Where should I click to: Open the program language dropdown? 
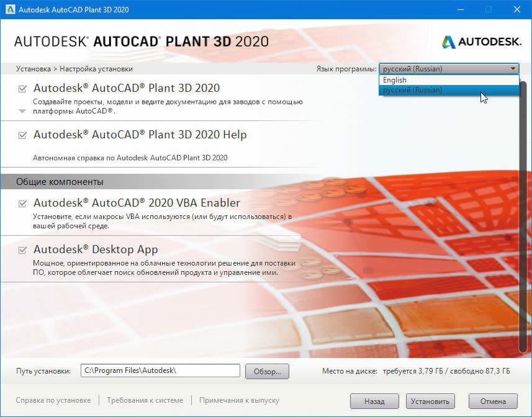(x=449, y=69)
